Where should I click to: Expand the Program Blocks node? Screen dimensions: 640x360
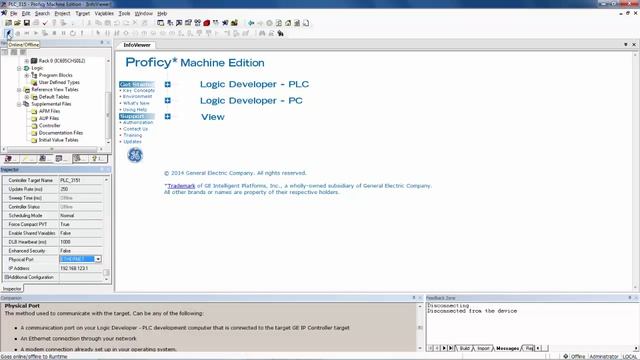pyautogui.click(x=27, y=76)
